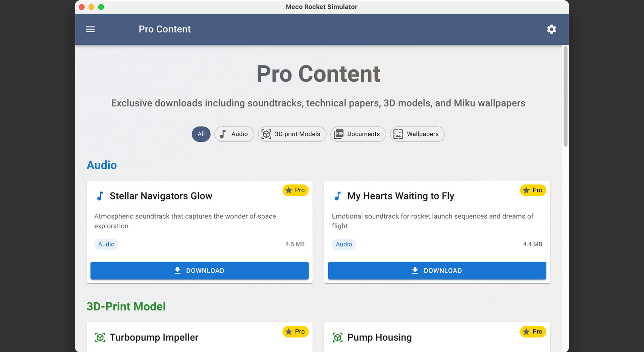644x352 pixels.
Task: Click the Audio tag on Stellar Navigators Glow card
Action: (106, 244)
